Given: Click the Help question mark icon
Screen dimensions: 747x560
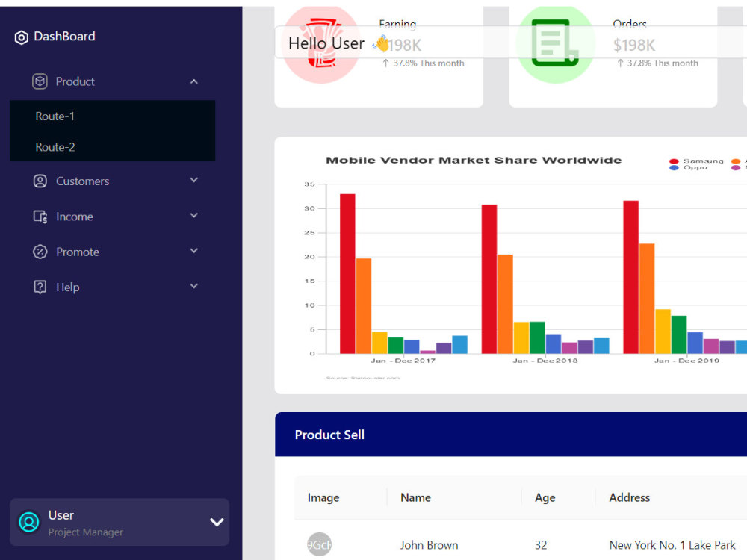Looking at the screenshot, I should pyautogui.click(x=40, y=287).
